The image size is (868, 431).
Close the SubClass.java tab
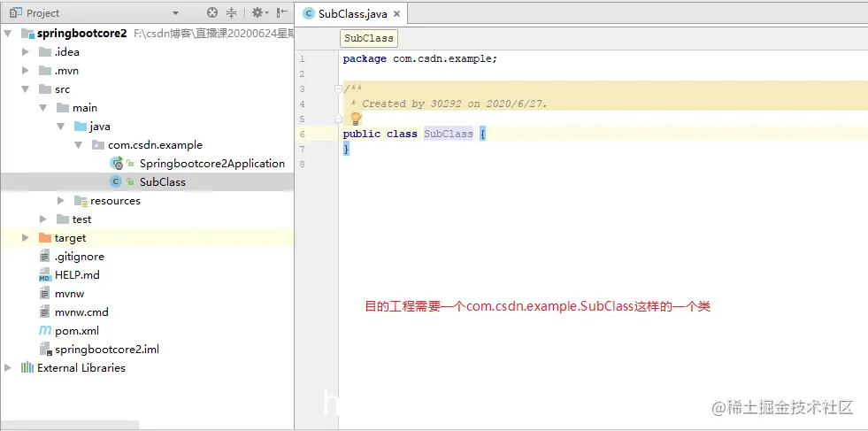[397, 14]
